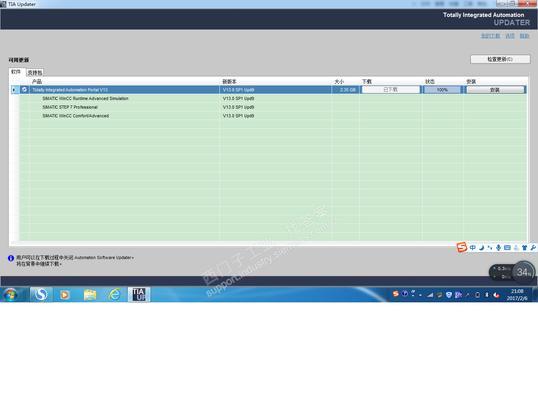This screenshot has width=538, height=400.
Task: Click the moon icon on the Sogou IME bar
Action: pyautogui.click(x=481, y=247)
